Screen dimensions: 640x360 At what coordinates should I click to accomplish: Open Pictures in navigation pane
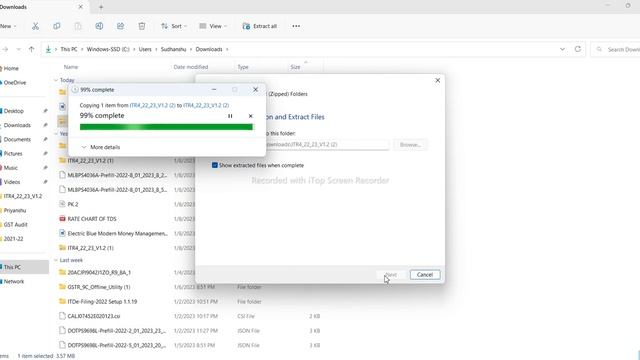click(x=13, y=153)
